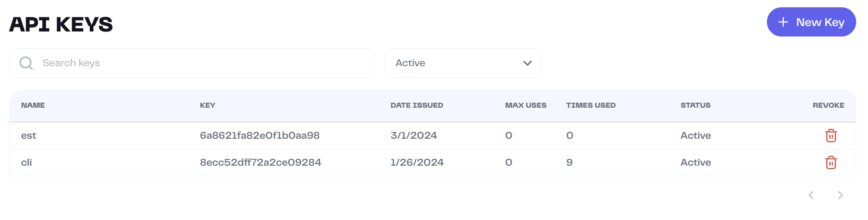Viewport: 868px width, 220px height.
Task: Open the Active status filter dropdown
Action: [463, 63]
